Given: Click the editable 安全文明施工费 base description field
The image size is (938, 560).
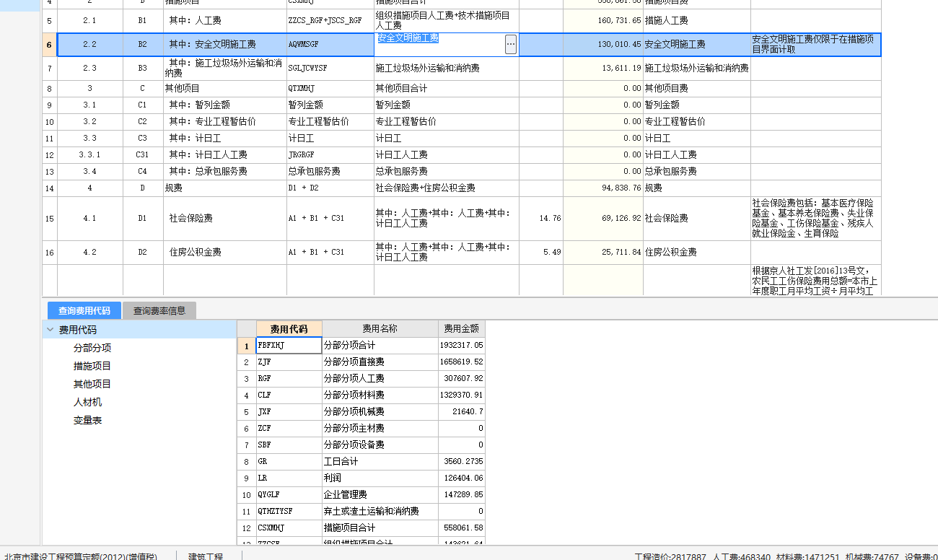Looking at the screenshot, I should tap(439, 45).
